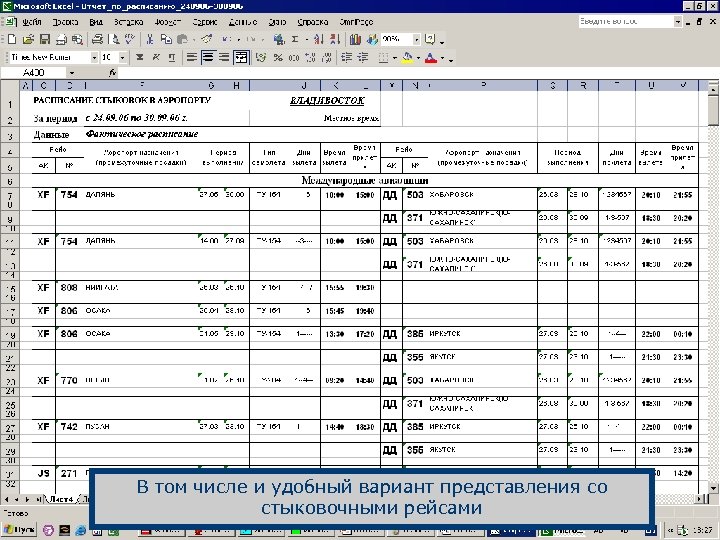Save the workbook with the floppy disk icon
The image size is (720, 540).
tap(45, 39)
